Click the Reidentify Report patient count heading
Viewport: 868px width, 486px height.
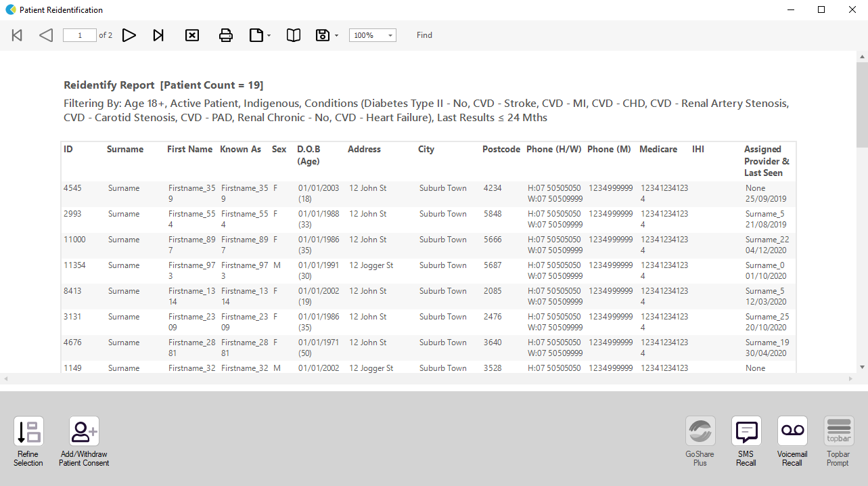tap(164, 85)
